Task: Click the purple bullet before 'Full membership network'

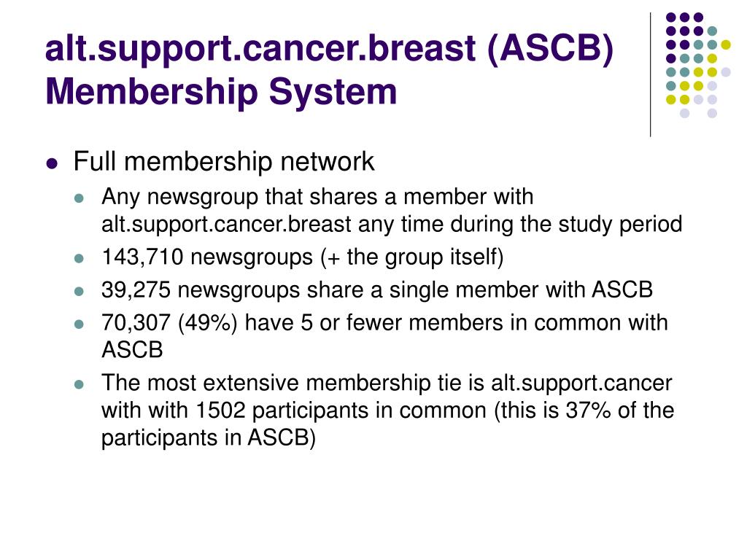Action: 52,164
